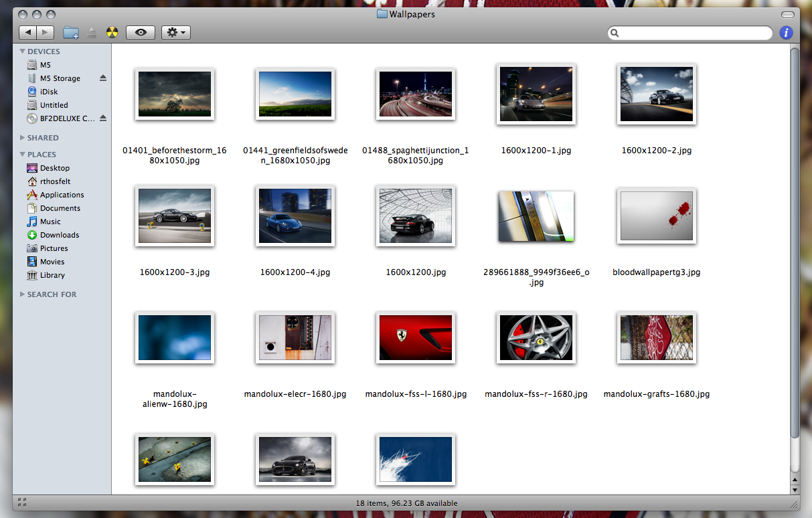812x518 pixels.
Task: Click in the search field
Action: tap(690, 33)
